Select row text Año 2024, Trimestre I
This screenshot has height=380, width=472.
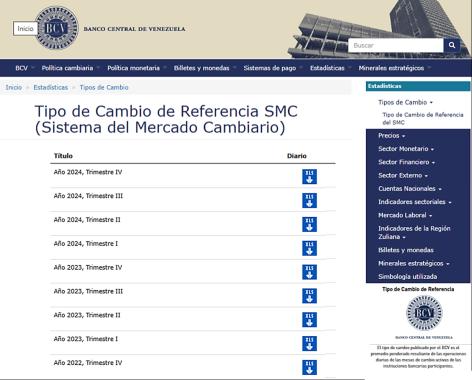[86, 244]
